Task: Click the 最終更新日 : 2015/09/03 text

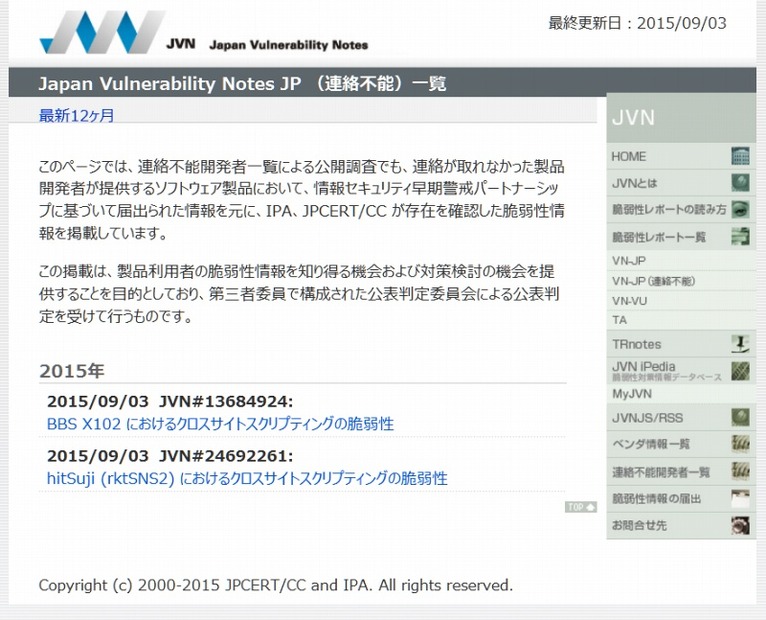Action: click(x=638, y=23)
